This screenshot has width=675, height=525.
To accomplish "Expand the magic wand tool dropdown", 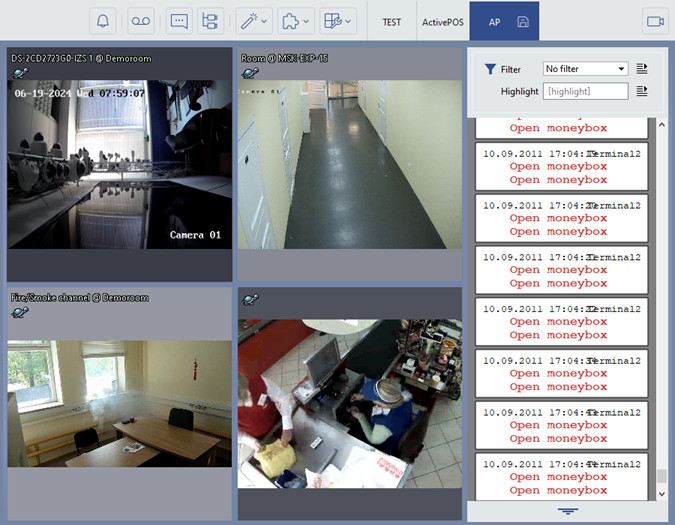I will (254, 21).
